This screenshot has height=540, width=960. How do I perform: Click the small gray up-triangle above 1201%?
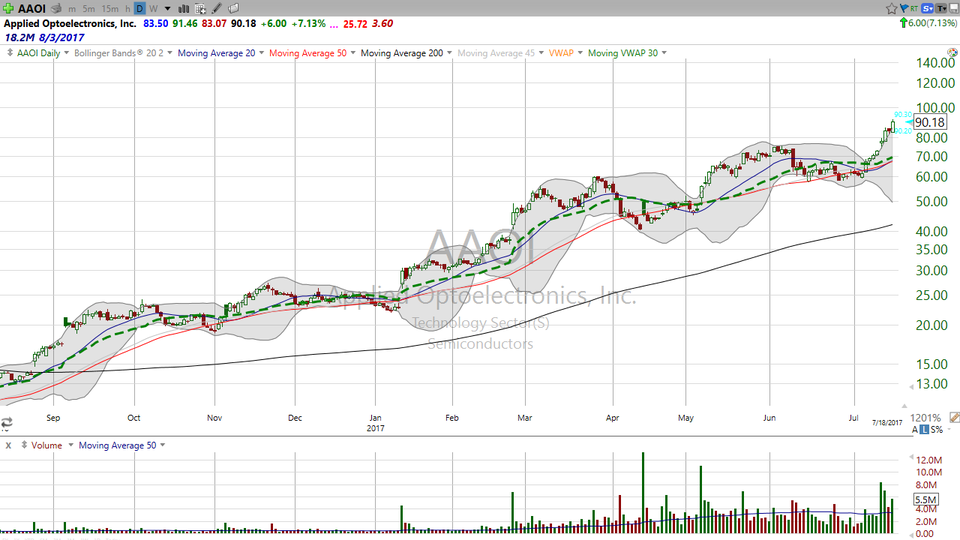(904, 405)
